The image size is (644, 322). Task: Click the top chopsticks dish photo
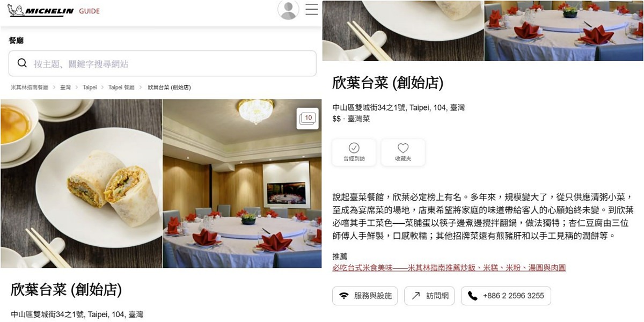tap(403, 31)
